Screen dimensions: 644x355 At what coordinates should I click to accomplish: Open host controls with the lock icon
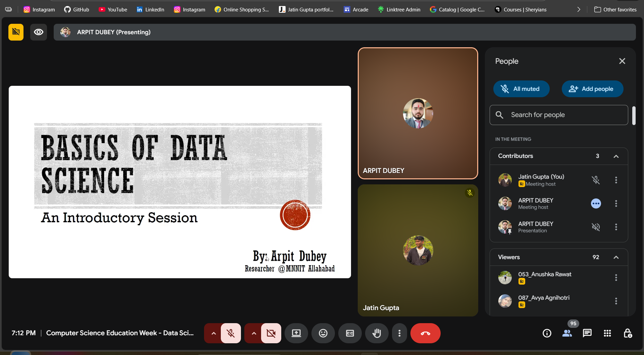point(628,333)
